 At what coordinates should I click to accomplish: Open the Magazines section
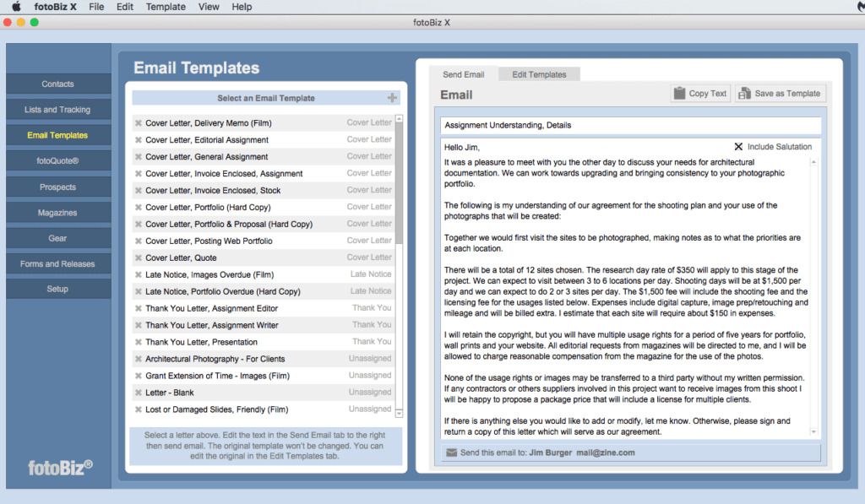point(58,213)
